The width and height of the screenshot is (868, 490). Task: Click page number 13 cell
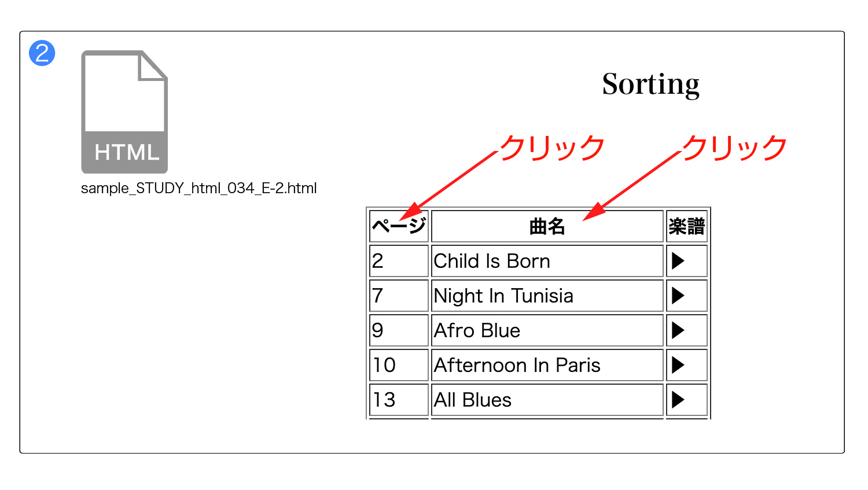click(x=399, y=400)
